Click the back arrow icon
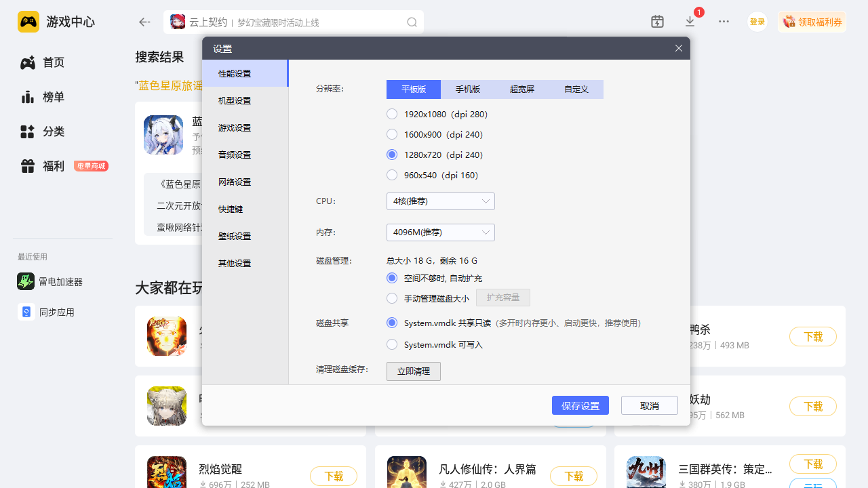This screenshot has height=488, width=868. pos(144,22)
